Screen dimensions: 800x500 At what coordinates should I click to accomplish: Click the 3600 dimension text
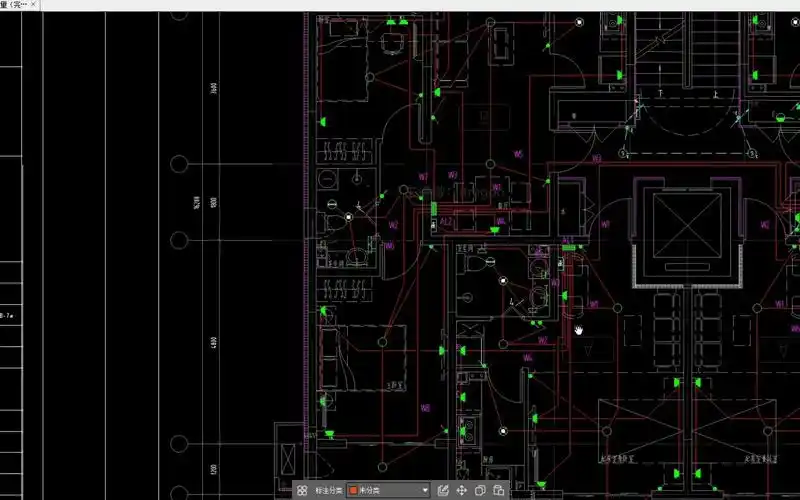coord(214,88)
